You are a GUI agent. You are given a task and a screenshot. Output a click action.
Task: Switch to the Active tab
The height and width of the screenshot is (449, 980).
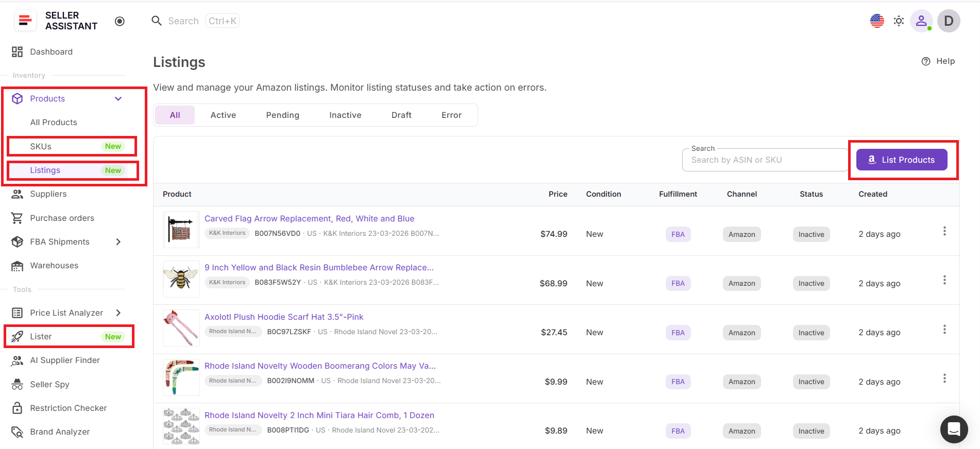223,115
